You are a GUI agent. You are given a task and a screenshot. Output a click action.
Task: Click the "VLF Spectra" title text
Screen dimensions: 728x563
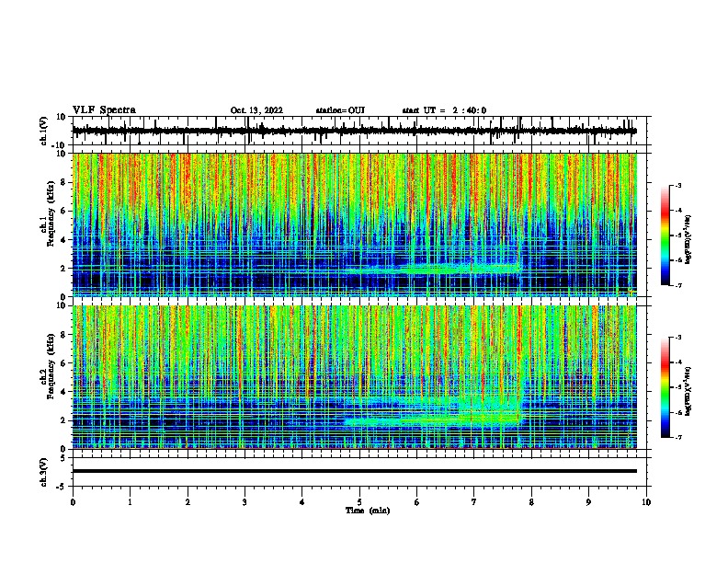(x=104, y=110)
